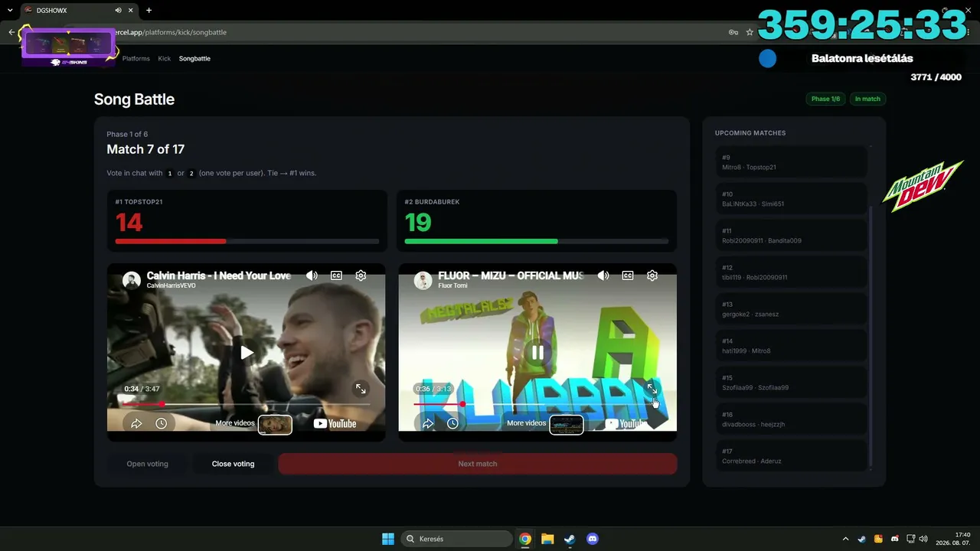
Task: Enter fullscreen on Calvin Harris video
Action: (x=361, y=389)
